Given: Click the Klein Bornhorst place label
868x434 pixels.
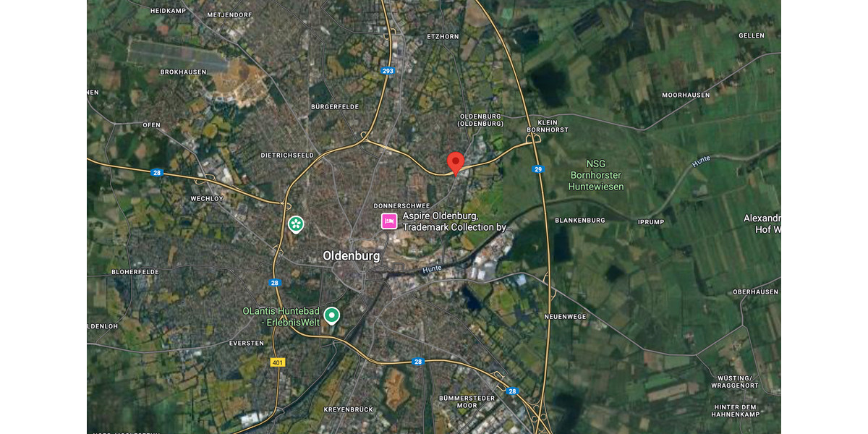Looking at the screenshot, I should pos(548,126).
